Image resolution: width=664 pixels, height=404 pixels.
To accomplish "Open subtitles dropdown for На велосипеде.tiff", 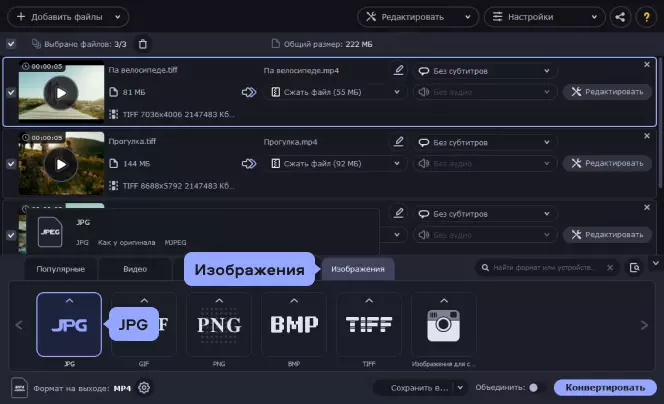I will point(485,71).
